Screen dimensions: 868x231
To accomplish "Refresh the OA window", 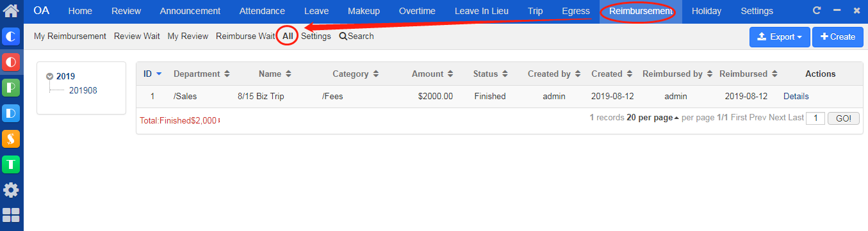I will point(817,11).
